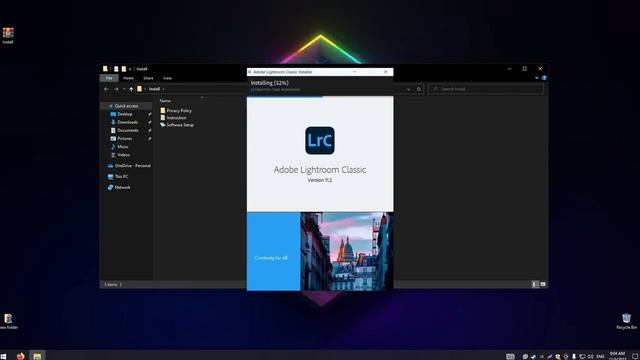Expand the chevron after the Install breadcrumb
Viewport: 640px width, 360px height.
164,89
